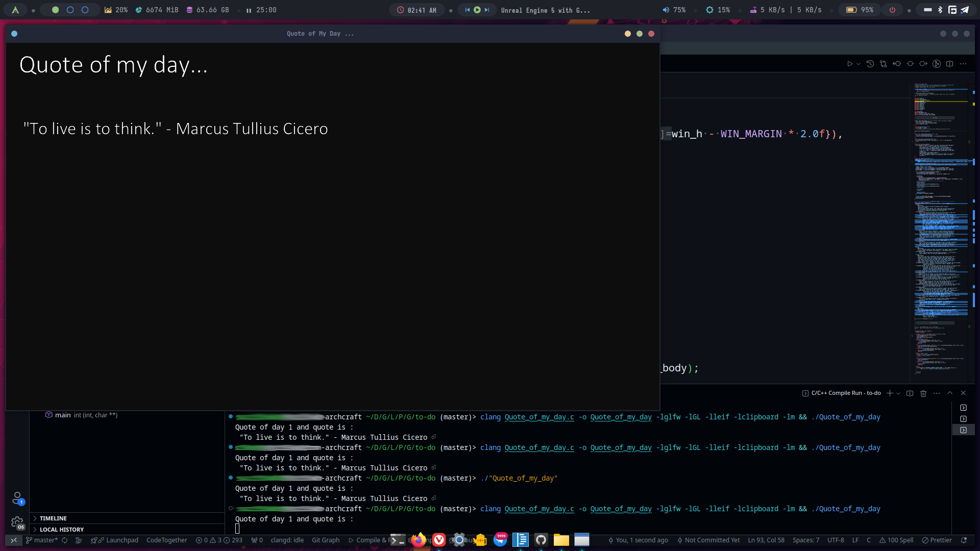Image resolution: width=980 pixels, height=551 pixels.
Task: Click the 95% battery indicator
Action: (860, 10)
